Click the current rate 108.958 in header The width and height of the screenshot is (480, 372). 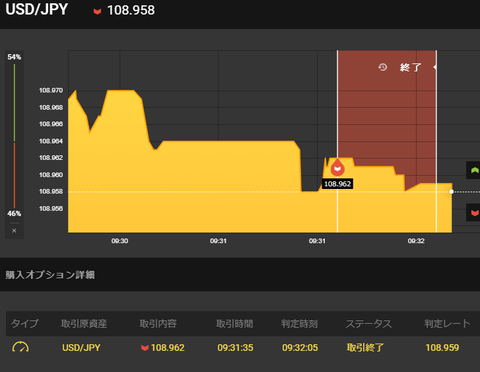coord(131,10)
